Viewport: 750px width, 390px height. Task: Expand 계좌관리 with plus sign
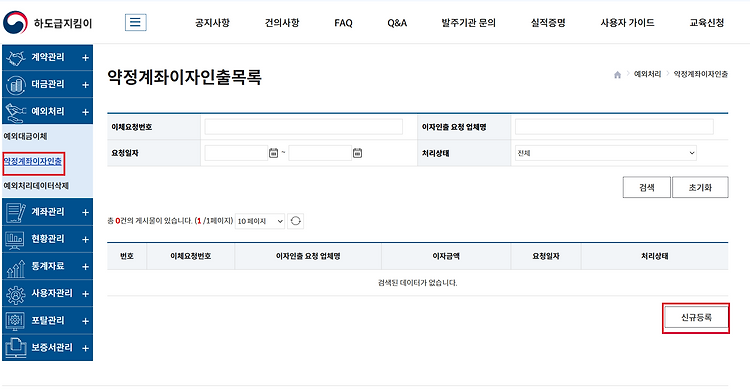pyautogui.click(x=85, y=212)
